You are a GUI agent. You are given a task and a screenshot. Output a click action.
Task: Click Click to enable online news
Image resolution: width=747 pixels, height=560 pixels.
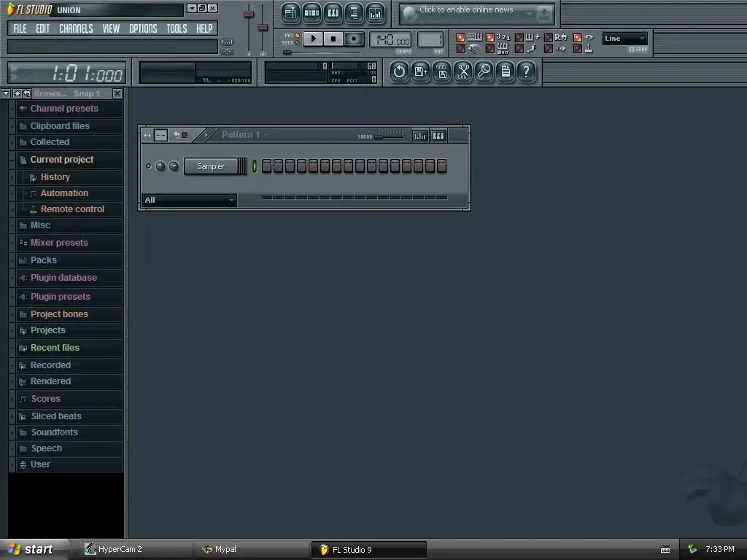click(466, 9)
